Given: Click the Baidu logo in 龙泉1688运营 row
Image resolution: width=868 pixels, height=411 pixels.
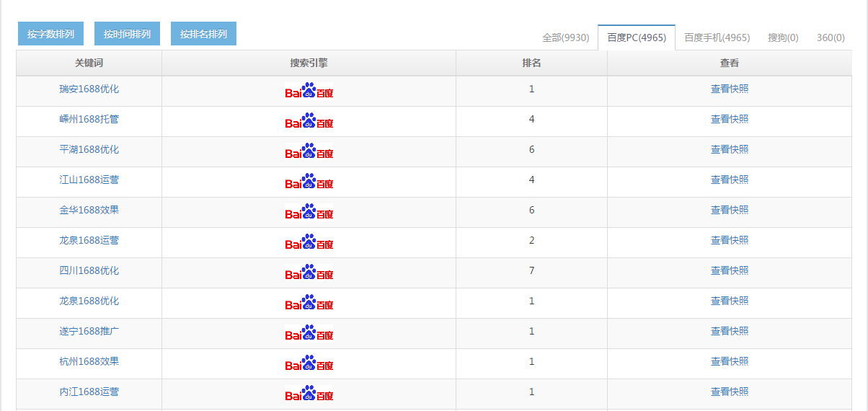Looking at the screenshot, I should pyautogui.click(x=309, y=242).
